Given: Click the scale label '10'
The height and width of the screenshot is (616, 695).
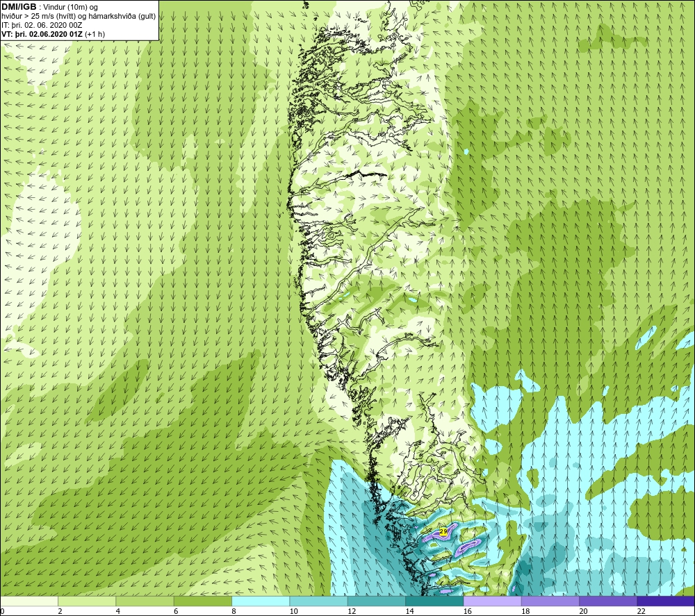Looking at the screenshot, I should point(293,611).
